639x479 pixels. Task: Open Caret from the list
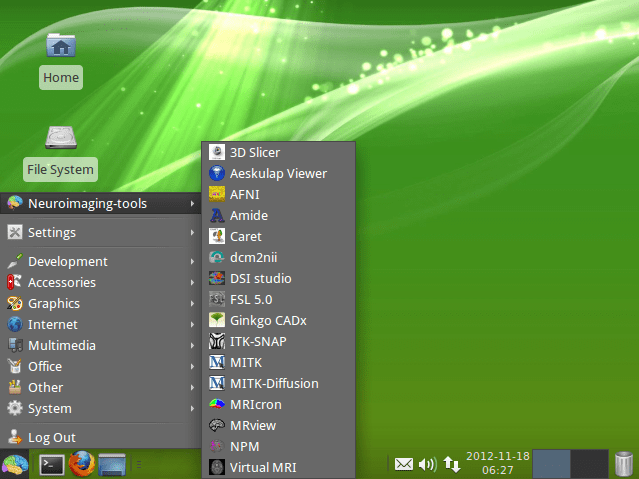pyautogui.click(x=278, y=236)
